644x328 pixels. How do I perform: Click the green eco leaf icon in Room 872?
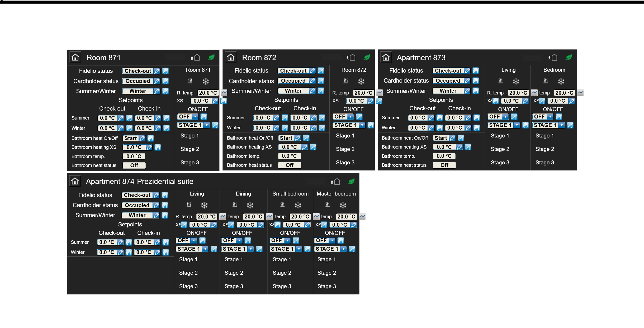pyautogui.click(x=367, y=57)
